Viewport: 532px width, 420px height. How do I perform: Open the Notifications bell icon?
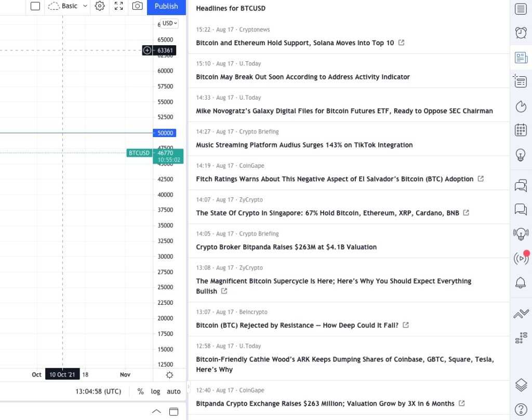521,282
